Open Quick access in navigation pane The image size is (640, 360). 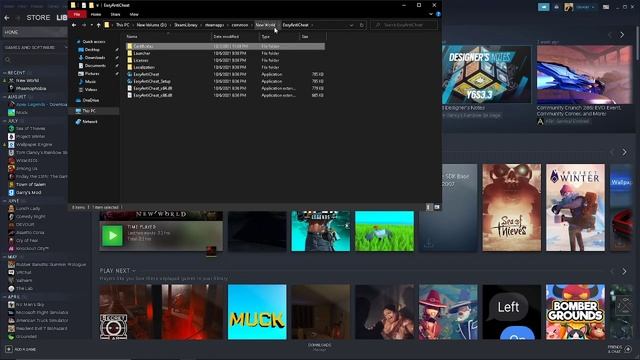coord(93,42)
